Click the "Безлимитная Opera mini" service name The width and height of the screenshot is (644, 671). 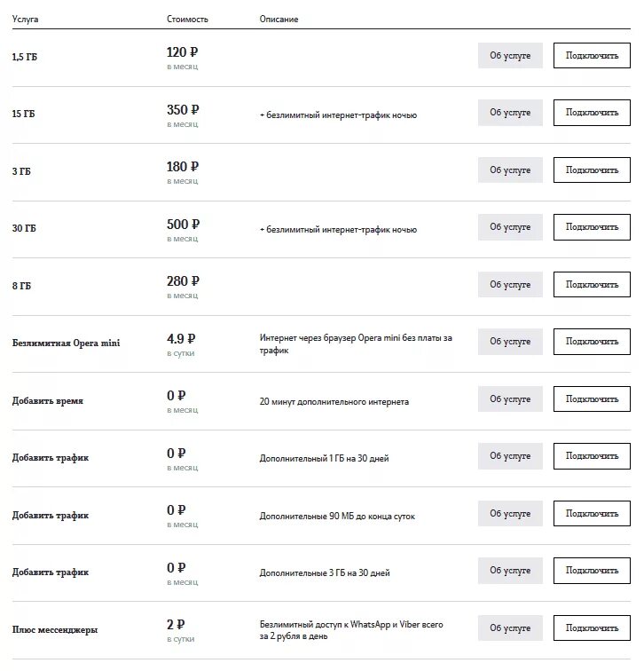point(67,343)
